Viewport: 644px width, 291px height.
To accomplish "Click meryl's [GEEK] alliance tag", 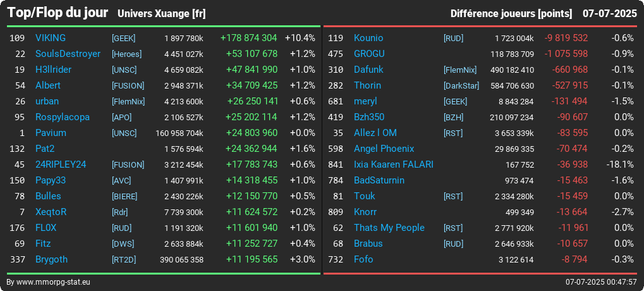I will [455, 101].
